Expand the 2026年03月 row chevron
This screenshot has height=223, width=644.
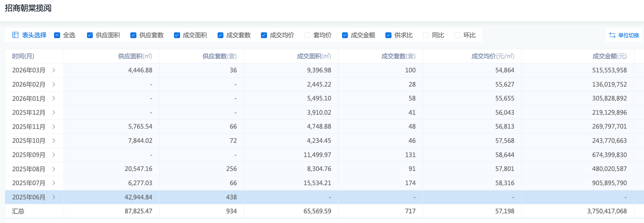[54, 70]
